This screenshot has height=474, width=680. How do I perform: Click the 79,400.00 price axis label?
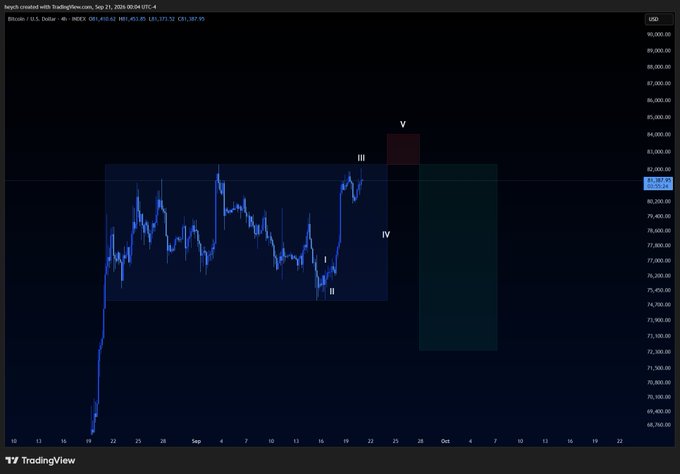[x=659, y=216]
